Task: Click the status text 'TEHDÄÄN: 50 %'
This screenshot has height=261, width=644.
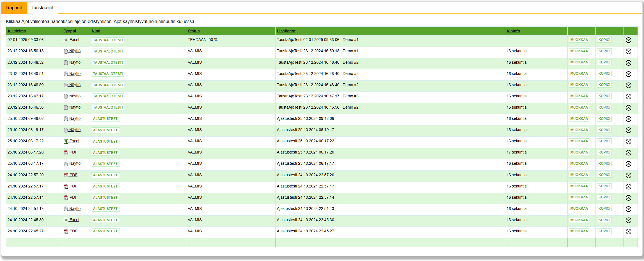Action: coord(203,40)
